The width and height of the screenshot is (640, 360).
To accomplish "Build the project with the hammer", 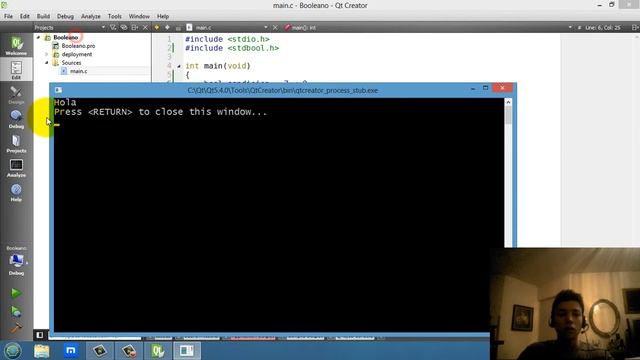I will [x=16, y=328].
